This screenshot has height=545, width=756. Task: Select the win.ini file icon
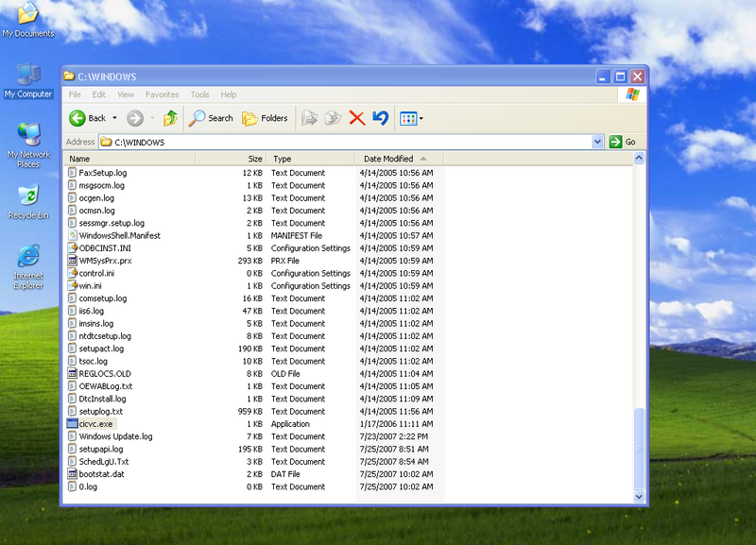(x=73, y=286)
